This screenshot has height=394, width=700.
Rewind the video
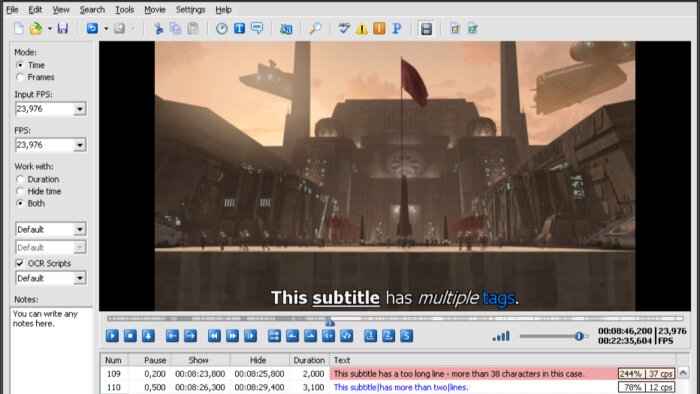[214, 336]
